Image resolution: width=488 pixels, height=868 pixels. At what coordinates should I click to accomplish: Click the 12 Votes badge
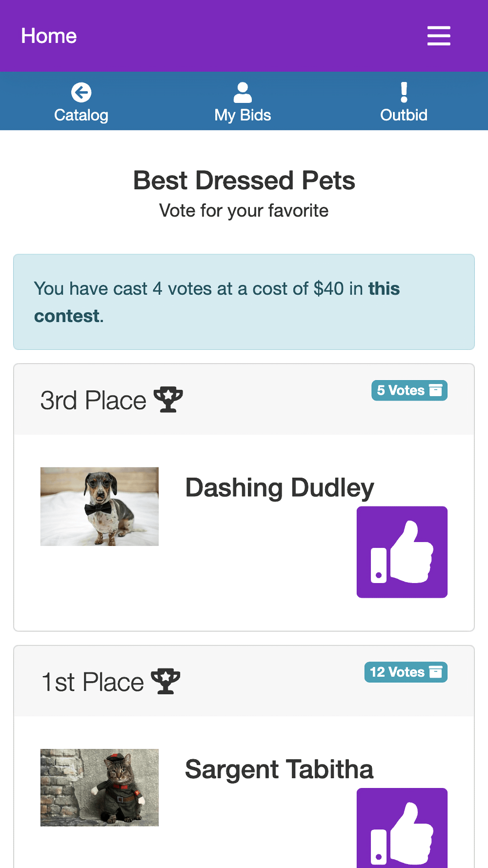coord(406,672)
